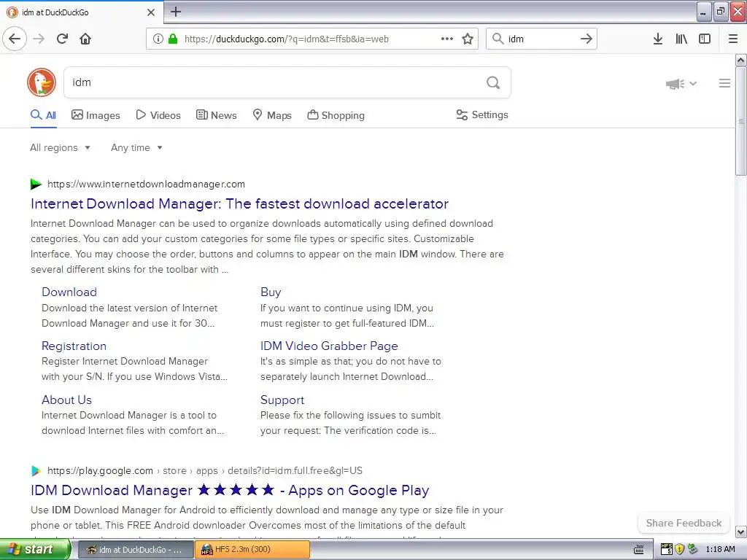Go back with the browser back arrow

coord(15,39)
